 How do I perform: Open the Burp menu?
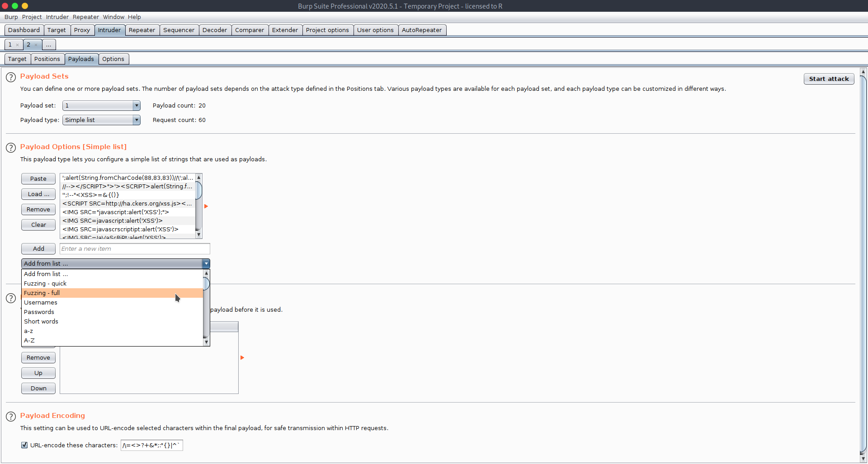[x=11, y=17]
